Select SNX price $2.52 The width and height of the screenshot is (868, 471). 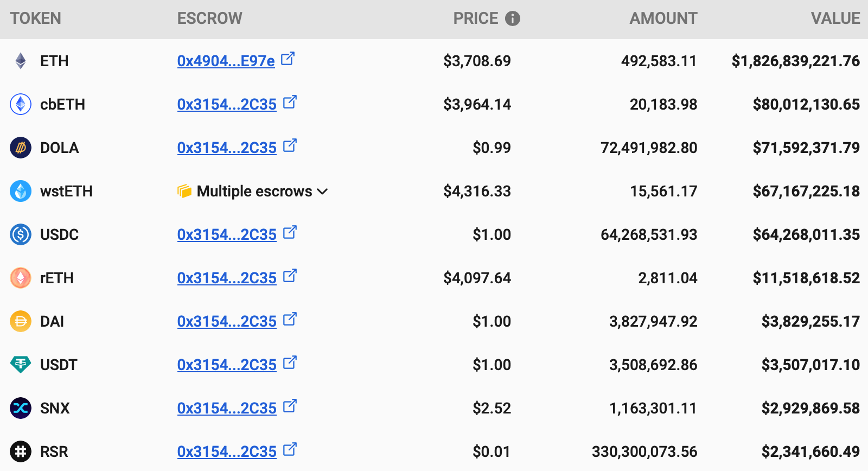[492, 408]
